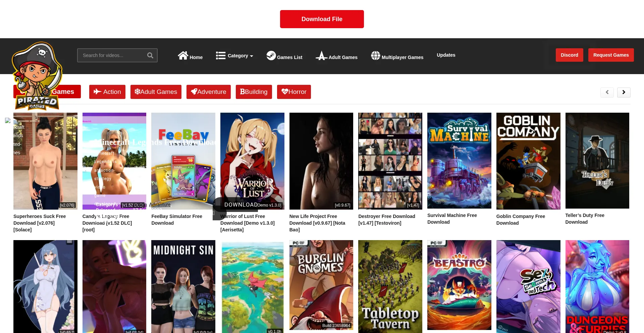Open the Midnight Sin cover thumbnail
644x333 pixels.
(x=183, y=286)
